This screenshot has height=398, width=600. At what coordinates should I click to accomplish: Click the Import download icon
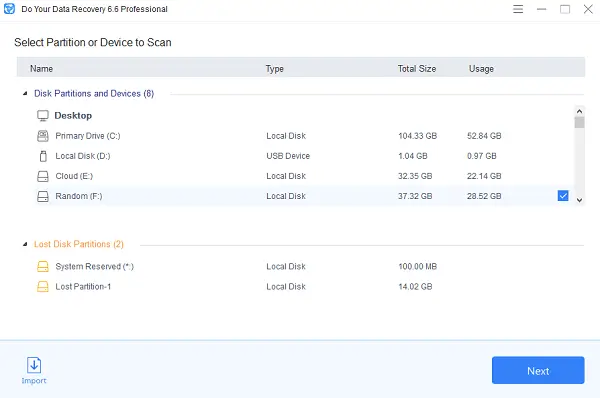coord(34,365)
